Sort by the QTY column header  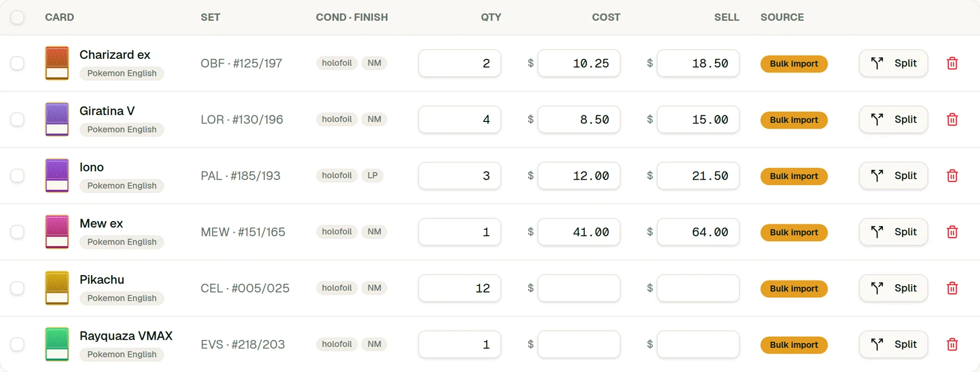coord(491,17)
